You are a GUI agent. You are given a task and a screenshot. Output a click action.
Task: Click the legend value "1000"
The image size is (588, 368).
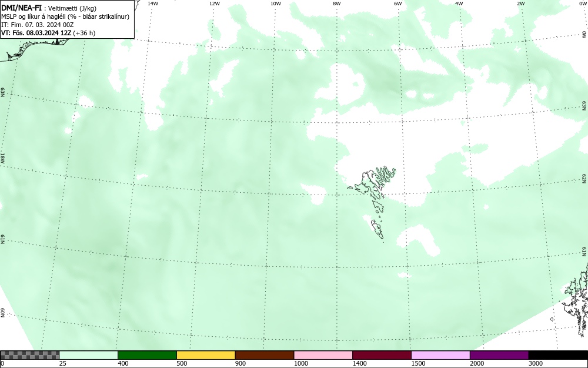click(x=300, y=363)
